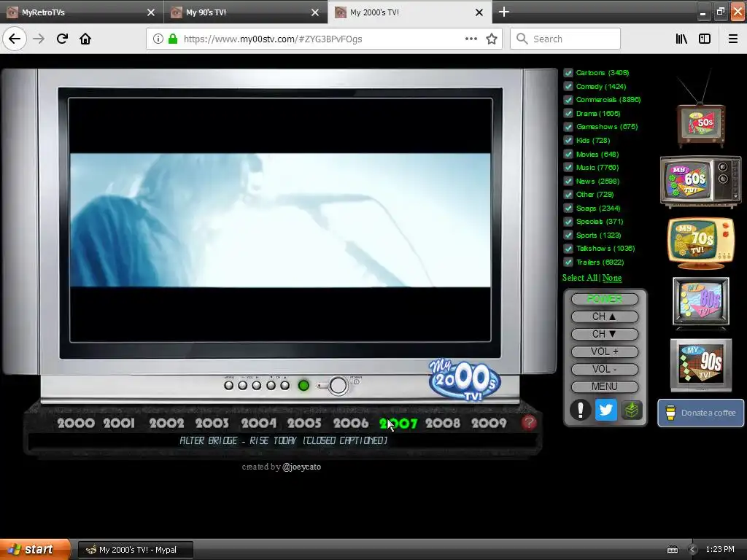
Task: Expand hidden system tray icons
Action: [x=693, y=550]
